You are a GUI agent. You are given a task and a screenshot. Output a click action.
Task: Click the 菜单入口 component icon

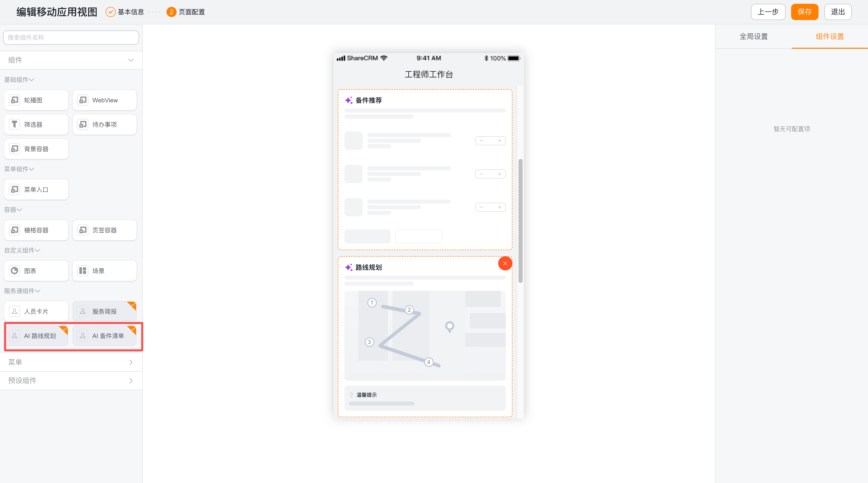click(14, 189)
